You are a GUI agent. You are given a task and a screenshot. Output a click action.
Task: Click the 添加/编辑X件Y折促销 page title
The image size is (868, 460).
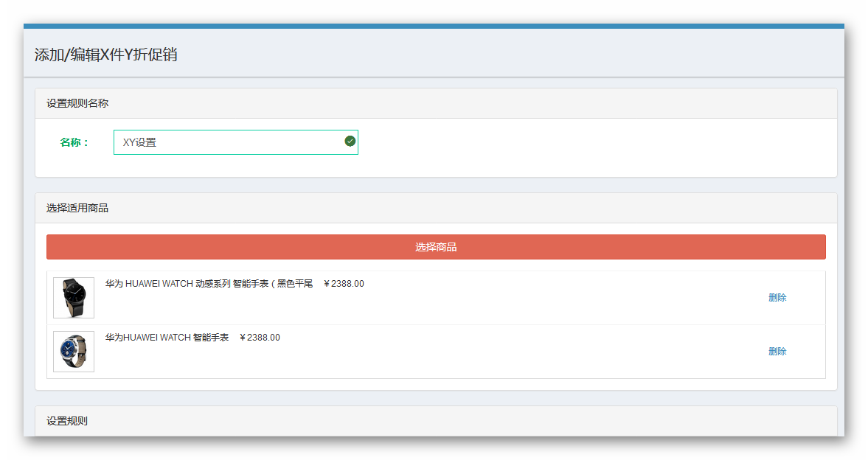pyautogui.click(x=105, y=55)
